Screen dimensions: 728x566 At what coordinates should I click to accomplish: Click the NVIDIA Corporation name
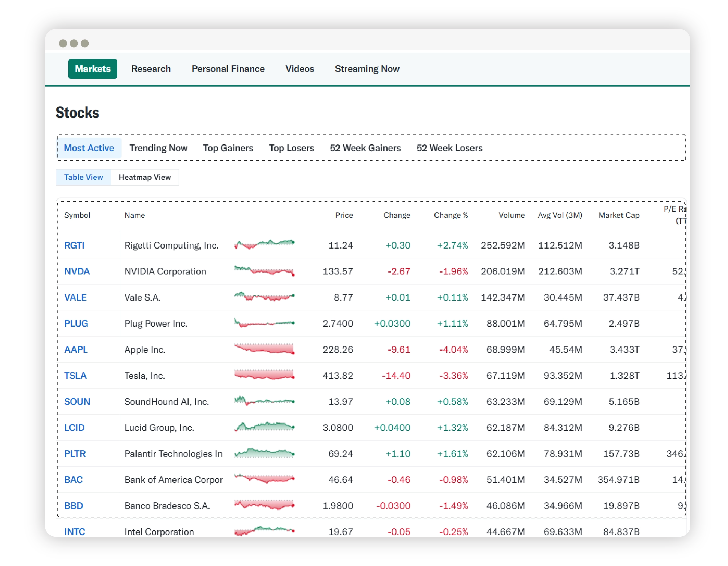click(x=165, y=271)
